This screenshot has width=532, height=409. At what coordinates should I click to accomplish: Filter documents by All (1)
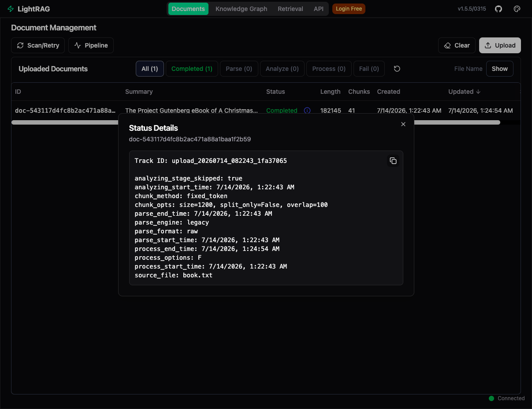point(150,69)
